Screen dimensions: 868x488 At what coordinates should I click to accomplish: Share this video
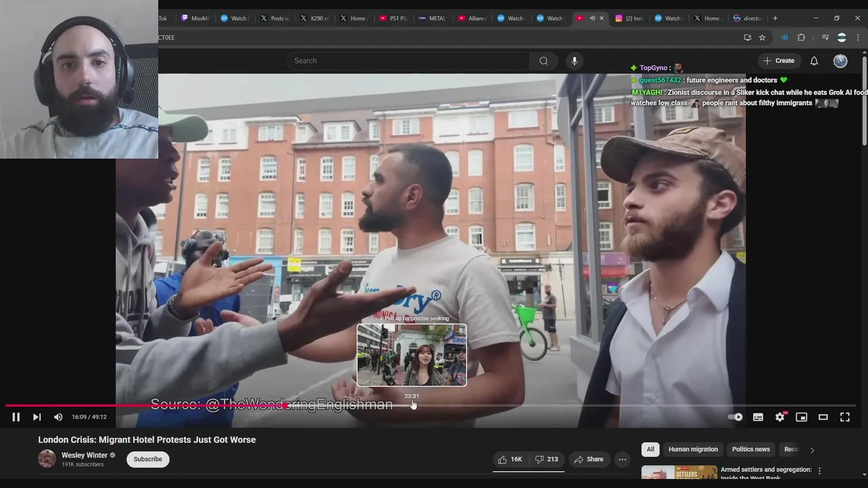589,459
